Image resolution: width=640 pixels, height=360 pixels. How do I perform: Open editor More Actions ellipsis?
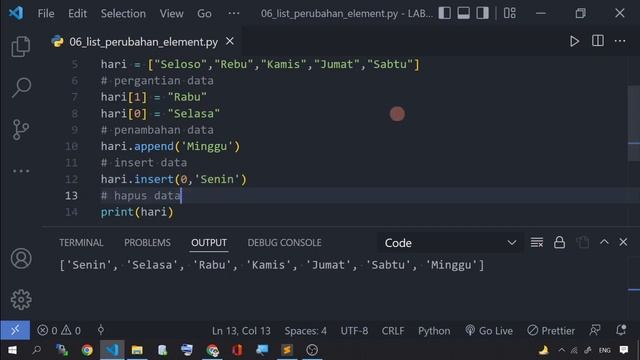pos(620,41)
